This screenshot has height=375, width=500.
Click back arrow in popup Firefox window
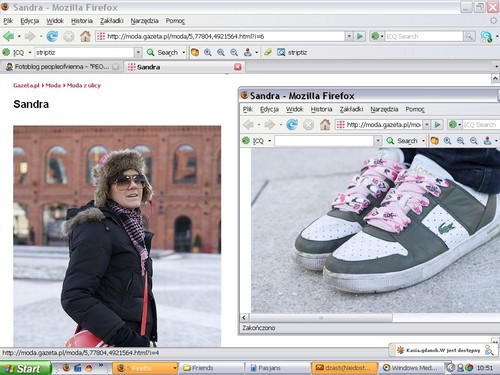(248, 125)
